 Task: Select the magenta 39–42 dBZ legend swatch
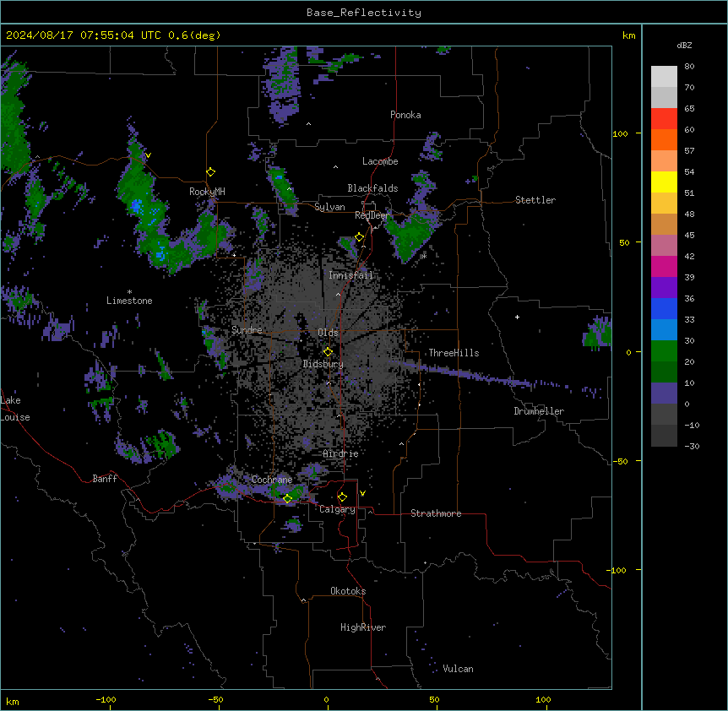pyautogui.click(x=664, y=266)
